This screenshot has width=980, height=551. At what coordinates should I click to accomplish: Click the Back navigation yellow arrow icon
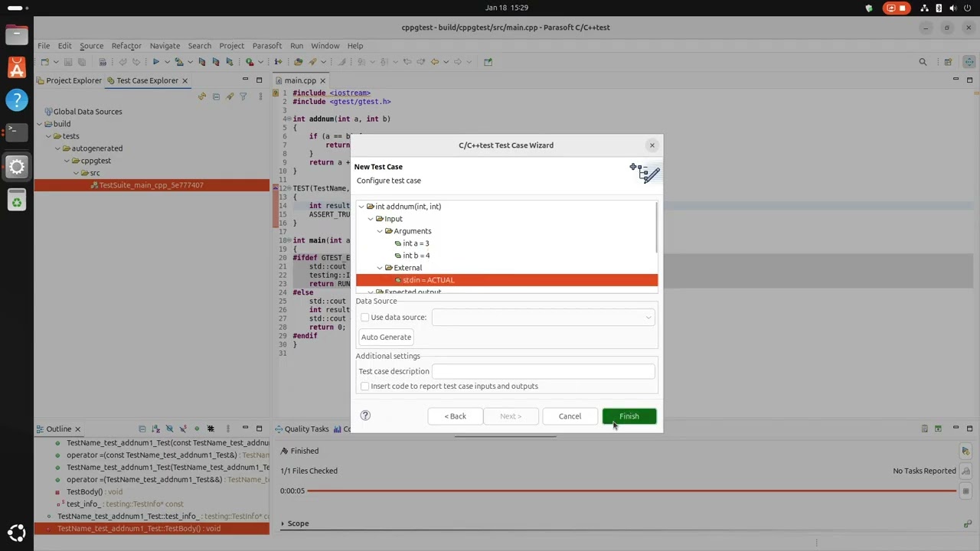point(435,62)
